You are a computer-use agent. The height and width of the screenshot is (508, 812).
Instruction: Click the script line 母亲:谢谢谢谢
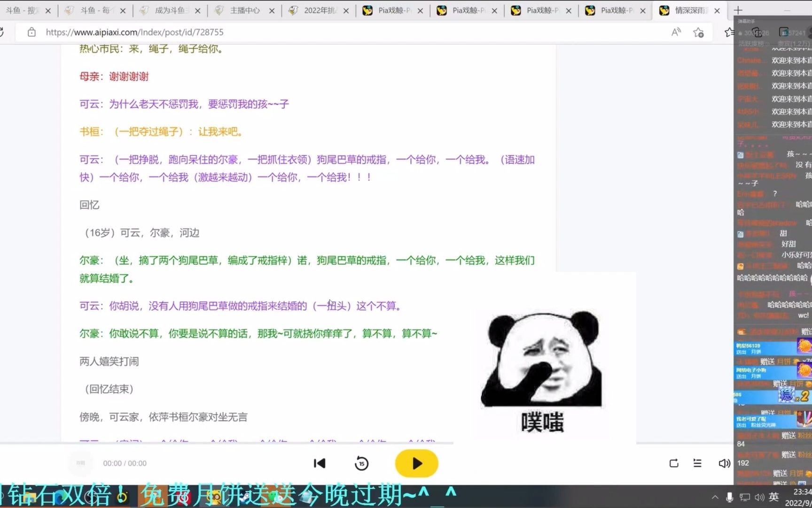click(x=114, y=76)
